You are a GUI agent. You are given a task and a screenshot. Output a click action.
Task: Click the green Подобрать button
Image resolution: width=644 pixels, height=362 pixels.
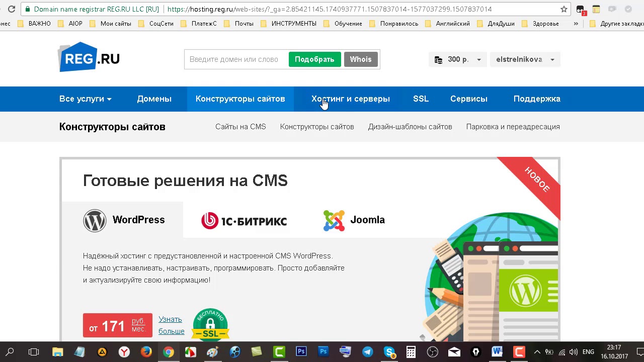coord(314,59)
